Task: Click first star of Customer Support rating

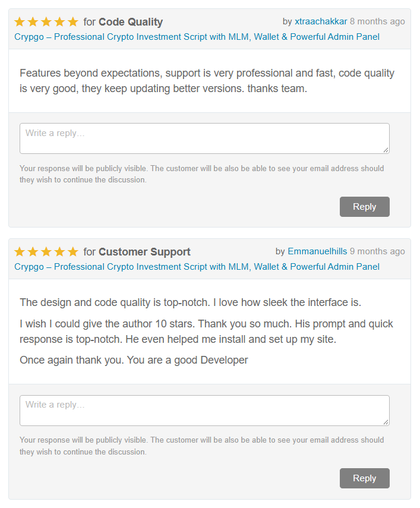Action: click(x=20, y=252)
